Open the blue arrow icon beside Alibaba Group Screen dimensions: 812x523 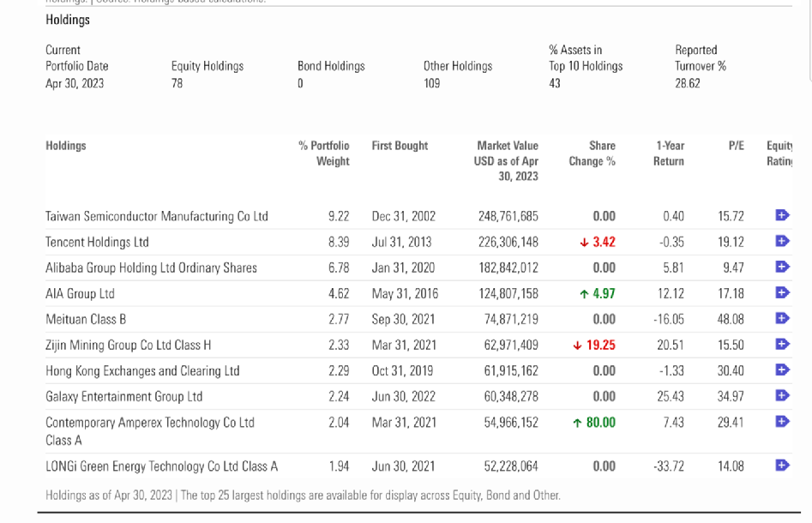pos(782,268)
